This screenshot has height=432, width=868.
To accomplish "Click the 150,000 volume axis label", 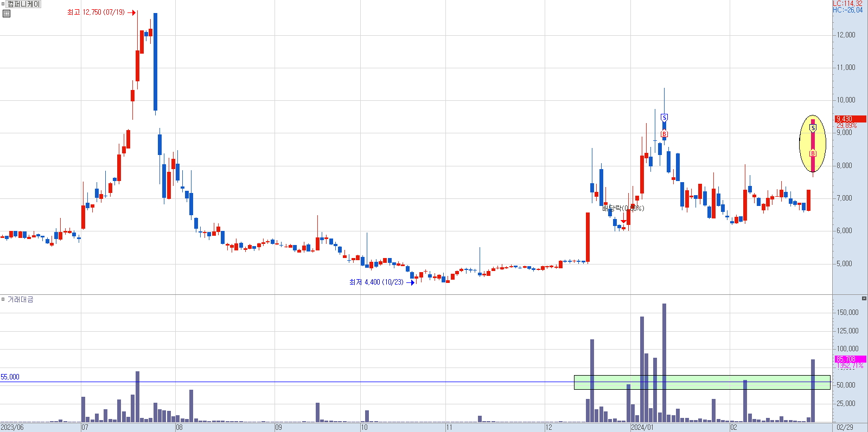I will pos(848,312).
